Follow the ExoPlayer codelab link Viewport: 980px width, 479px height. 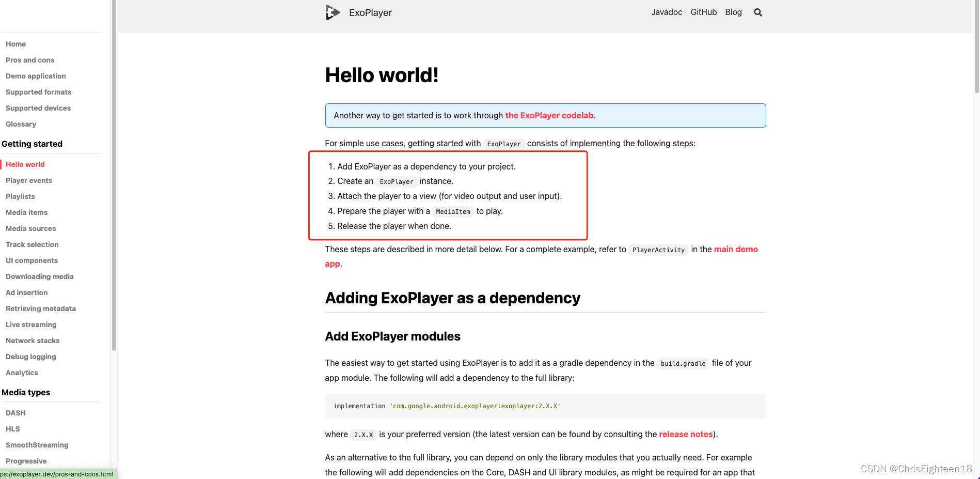(x=549, y=115)
